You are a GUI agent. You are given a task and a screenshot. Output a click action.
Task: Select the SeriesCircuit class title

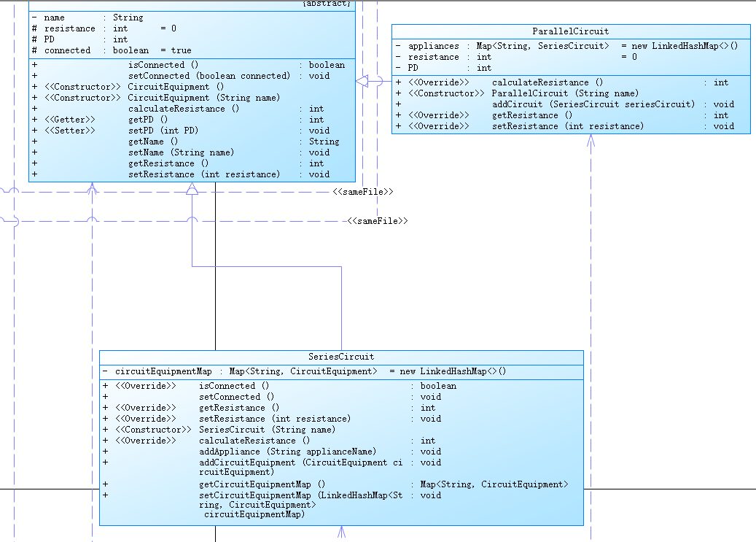pos(341,357)
